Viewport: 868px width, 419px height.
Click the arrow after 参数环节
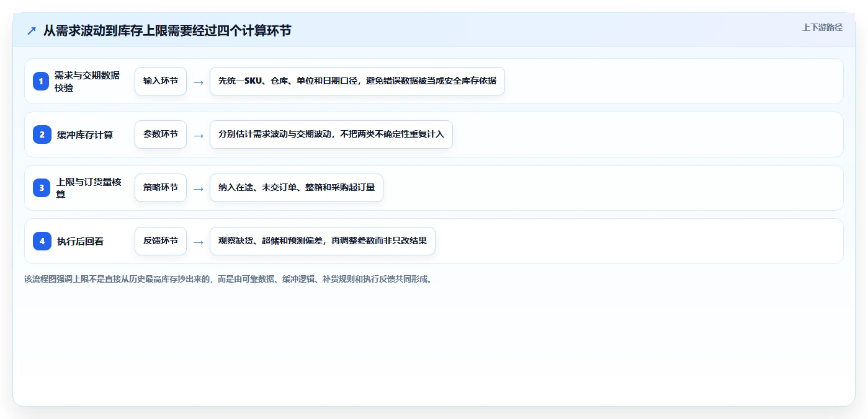click(199, 135)
